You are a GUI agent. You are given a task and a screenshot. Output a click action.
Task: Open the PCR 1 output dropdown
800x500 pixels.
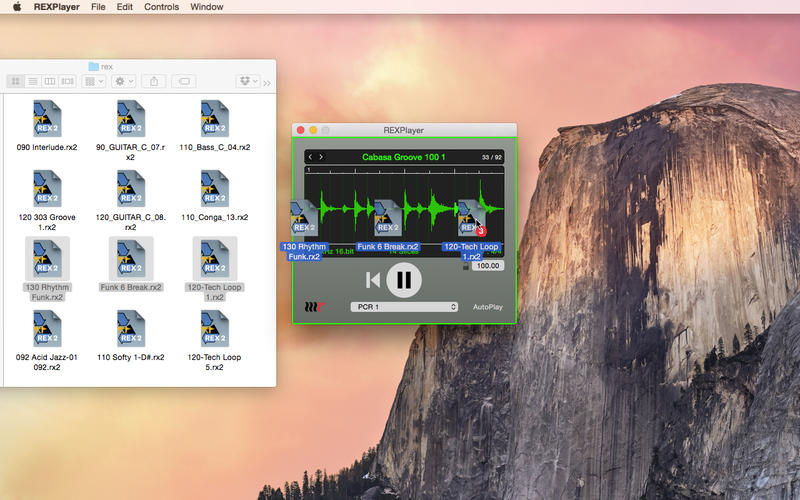point(404,307)
